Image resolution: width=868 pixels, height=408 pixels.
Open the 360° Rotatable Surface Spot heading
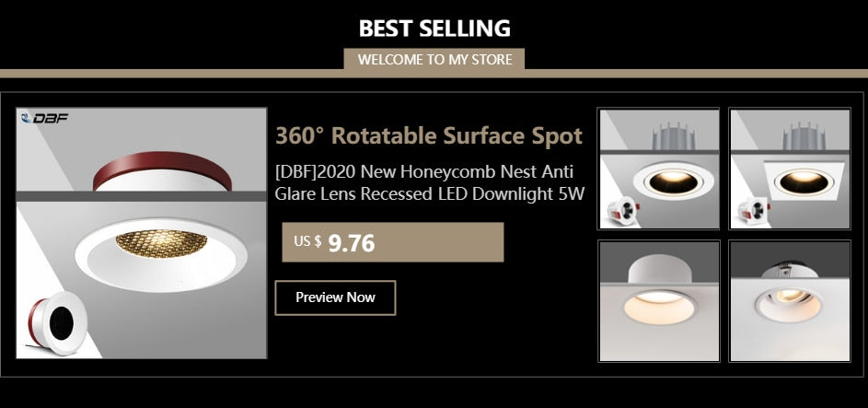[x=429, y=136]
